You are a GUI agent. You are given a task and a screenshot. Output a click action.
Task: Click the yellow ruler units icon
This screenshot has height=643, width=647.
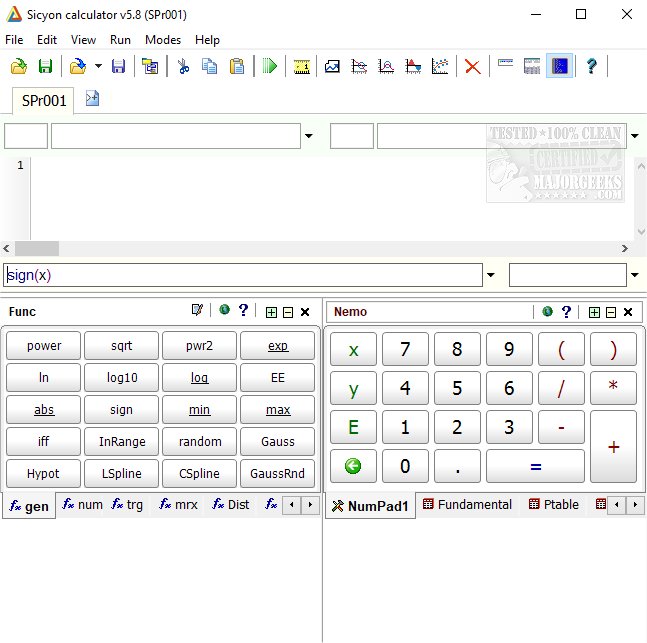(x=302, y=66)
